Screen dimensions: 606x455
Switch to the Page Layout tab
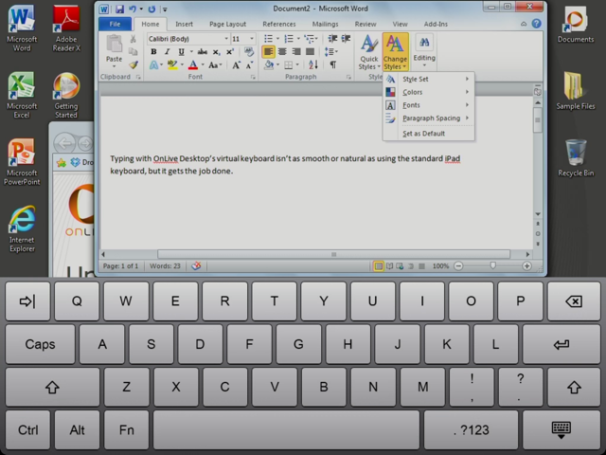tap(227, 24)
